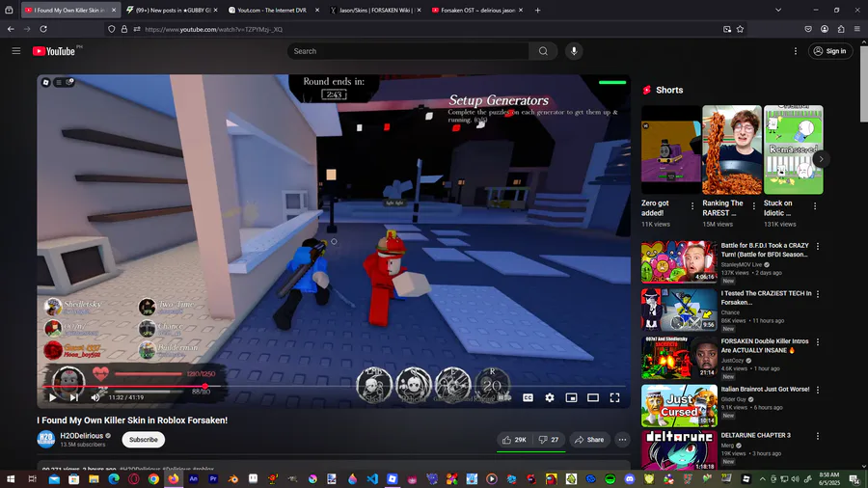Open the Firefox account icon
The width and height of the screenshot is (868, 488).
click(x=825, y=29)
